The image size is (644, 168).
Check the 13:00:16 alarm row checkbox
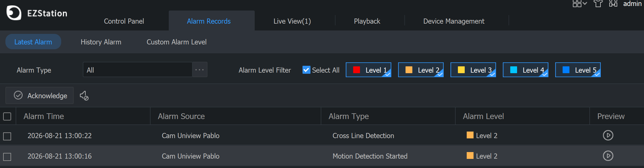pos(7,157)
